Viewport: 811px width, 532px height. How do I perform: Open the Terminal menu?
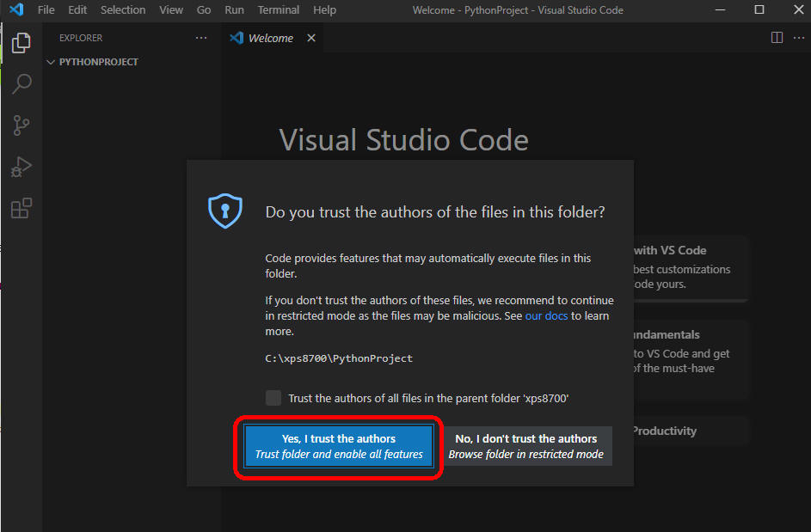click(x=279, y=9)
